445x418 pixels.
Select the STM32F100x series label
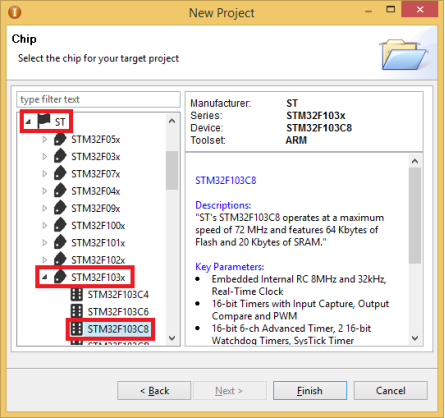pyautogui.click(x=98, y=226)
